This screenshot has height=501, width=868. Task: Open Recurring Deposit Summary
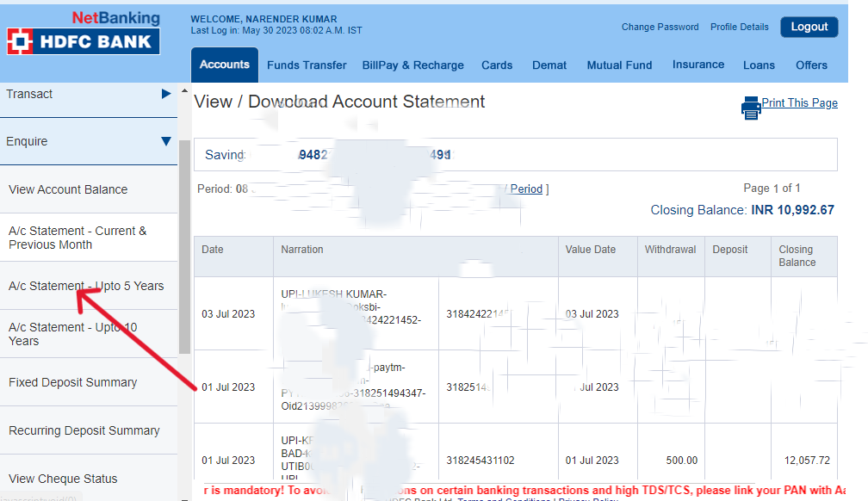(89, 430)
